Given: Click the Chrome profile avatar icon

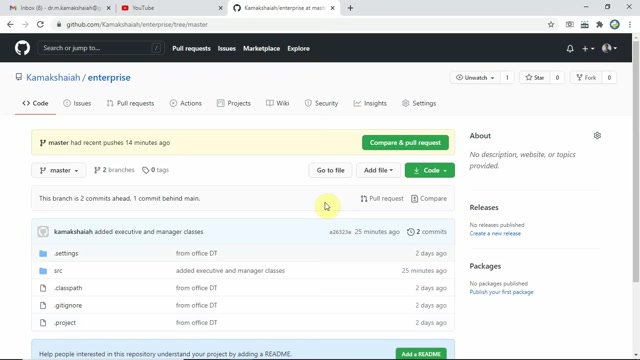Looking at the screenshot, I should (614, 24).
